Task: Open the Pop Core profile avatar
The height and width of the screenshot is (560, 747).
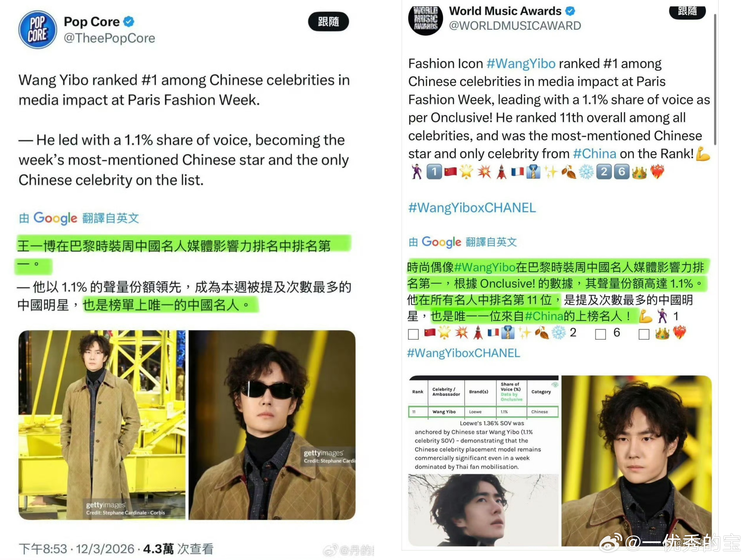Action: point(38,30)
